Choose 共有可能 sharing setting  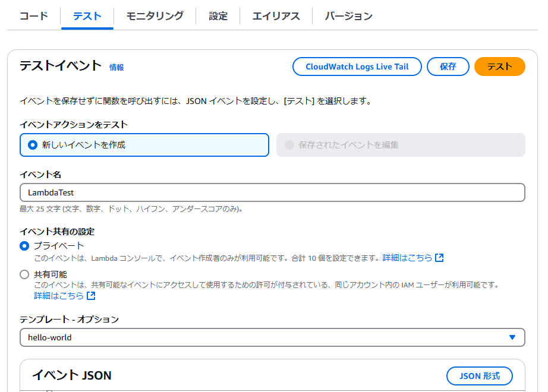[24, 274]
